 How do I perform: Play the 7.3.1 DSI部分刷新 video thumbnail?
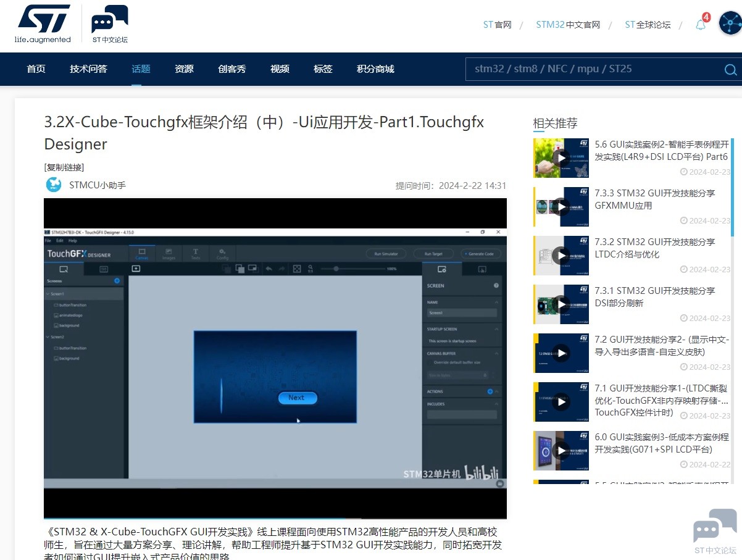(x=561, y=304)
